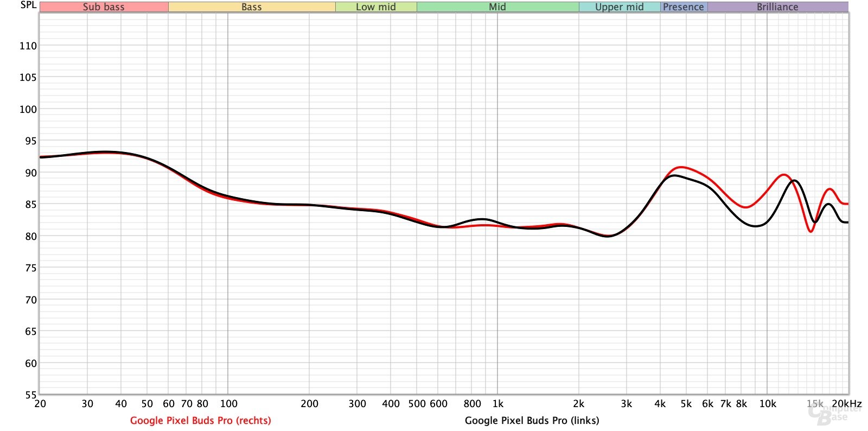
Task: Click the Presence band header
Action: tap(684, 7)
